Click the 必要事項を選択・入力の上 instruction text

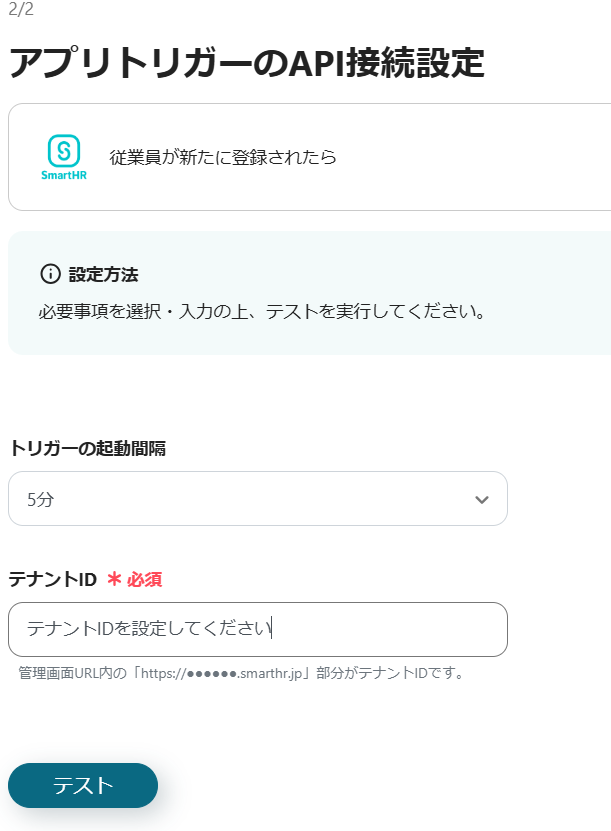(x=262, y=310)
